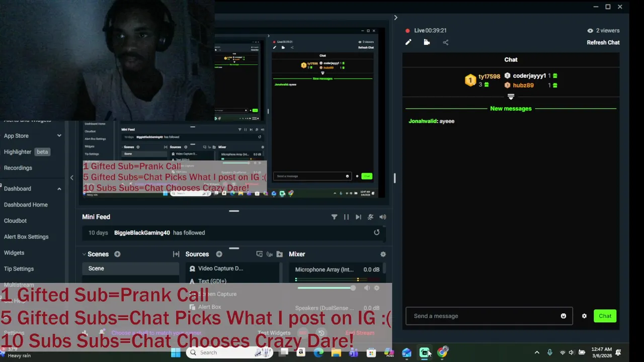The height and width of the screenshot is (362, 644).
Task: Open the emoji picker in chat input
Action: [563, 316]
